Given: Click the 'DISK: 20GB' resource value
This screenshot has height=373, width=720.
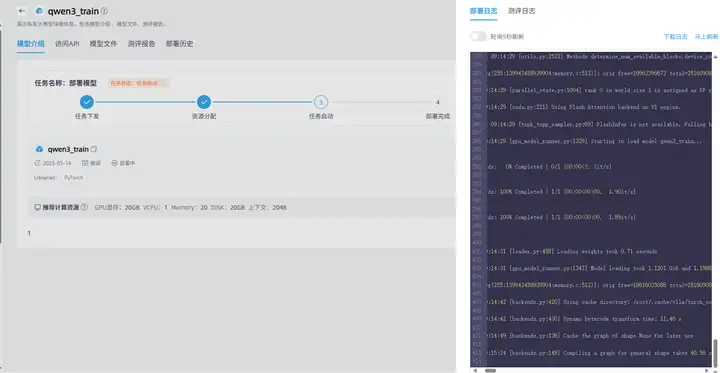Looking at the screenshot, I should 228,208.
